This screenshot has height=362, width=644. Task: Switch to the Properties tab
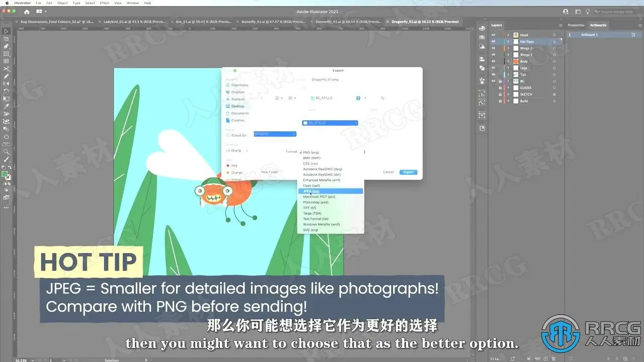click(576, 25)
